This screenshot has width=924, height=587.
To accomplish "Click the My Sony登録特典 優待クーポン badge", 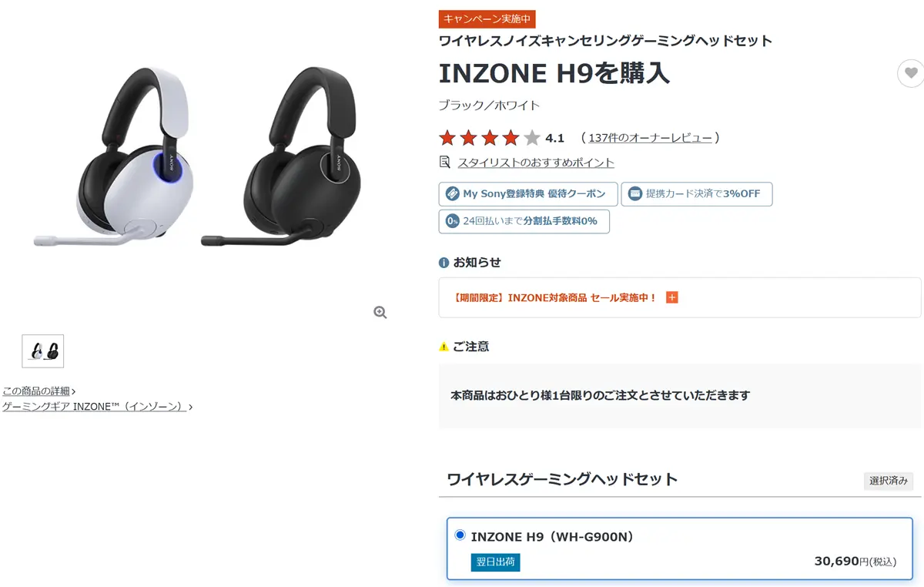I will 528,194.
